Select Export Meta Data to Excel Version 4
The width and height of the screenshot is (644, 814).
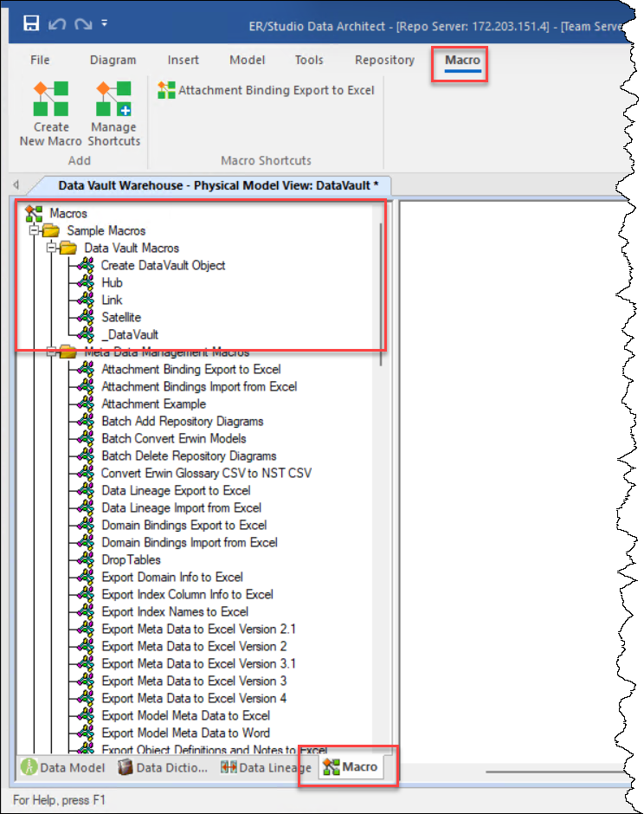194,698
